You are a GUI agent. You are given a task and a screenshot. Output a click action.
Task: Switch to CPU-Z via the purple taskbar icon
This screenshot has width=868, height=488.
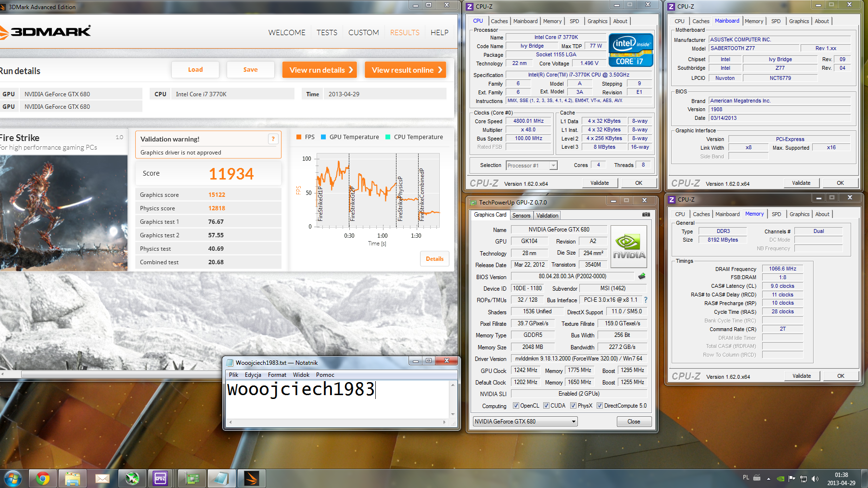point(160,478)
